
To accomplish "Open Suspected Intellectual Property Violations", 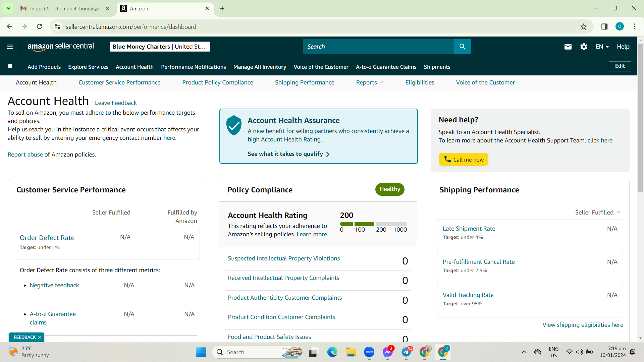I will [x=284, y=258].
